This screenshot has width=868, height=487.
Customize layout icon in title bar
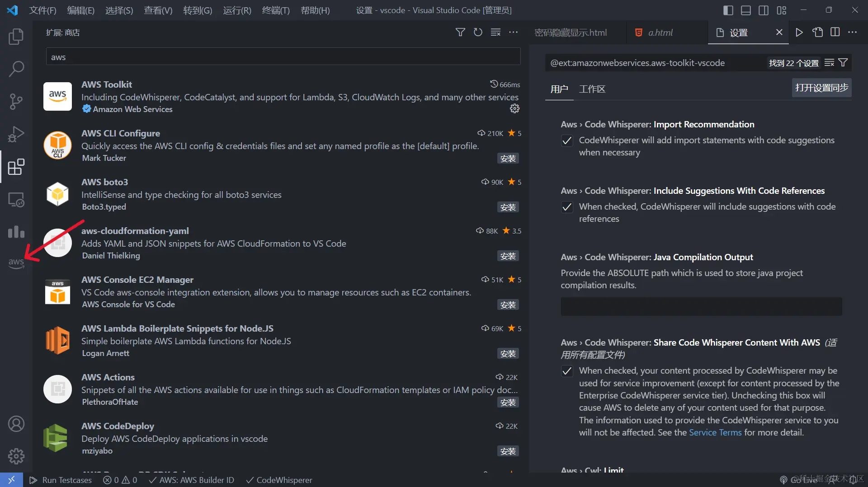[782, 10]
